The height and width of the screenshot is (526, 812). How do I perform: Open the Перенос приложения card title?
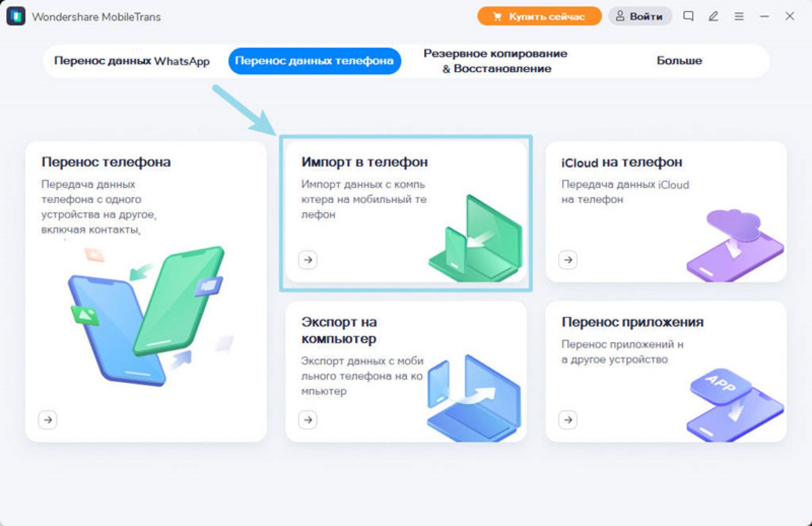point(632,322)
